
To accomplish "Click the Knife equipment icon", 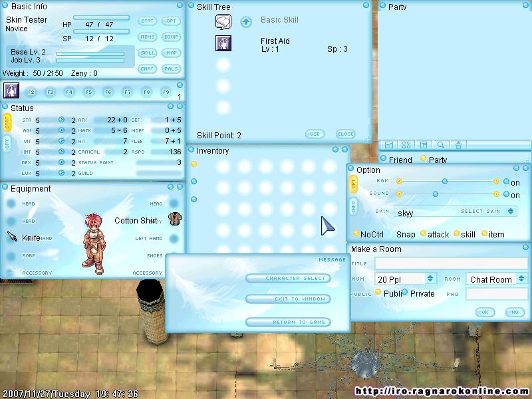I will pyautogui.click(x=13, y=237).
